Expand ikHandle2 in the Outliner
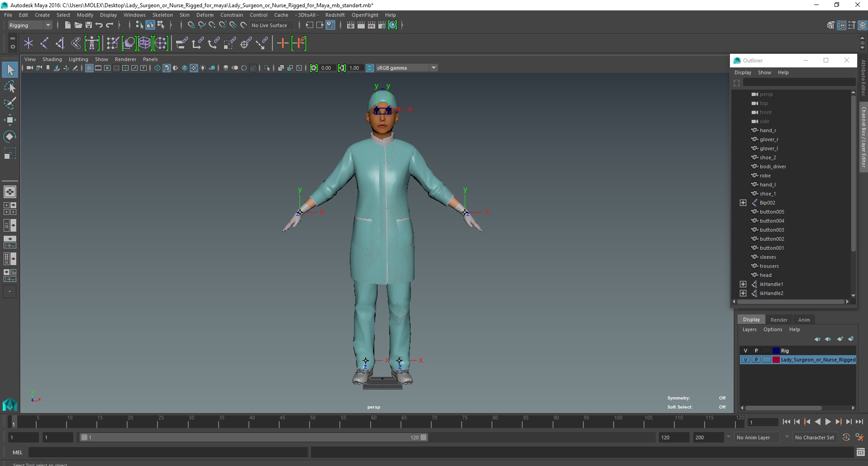This screenshot has width=868, height=466. 743,293
